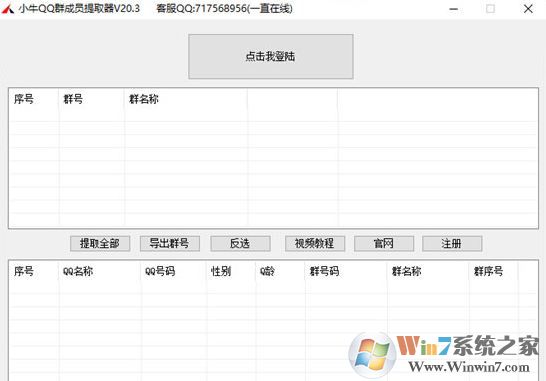The image size is (546, 381).
Task: Sort members by 性别 column header
Action: [231, 271]
